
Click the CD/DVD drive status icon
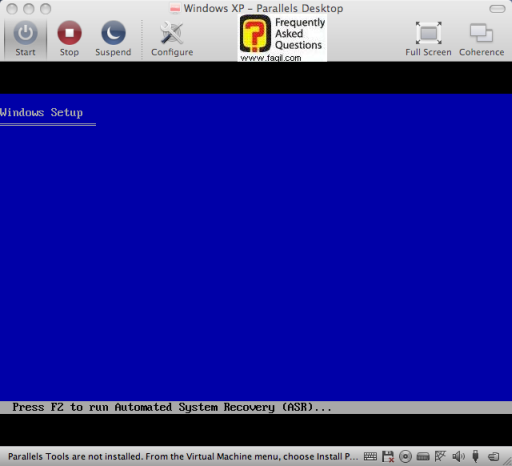click(405, 456)
